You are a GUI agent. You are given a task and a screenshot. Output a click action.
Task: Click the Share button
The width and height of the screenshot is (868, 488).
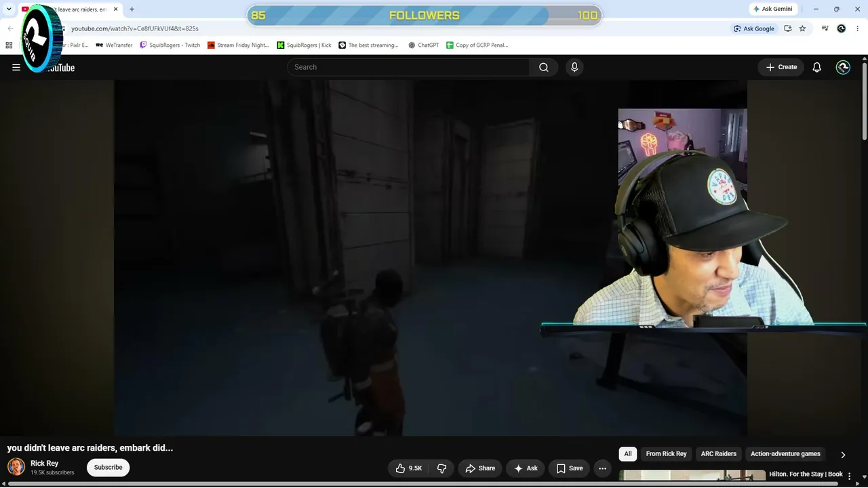point(480,468)
